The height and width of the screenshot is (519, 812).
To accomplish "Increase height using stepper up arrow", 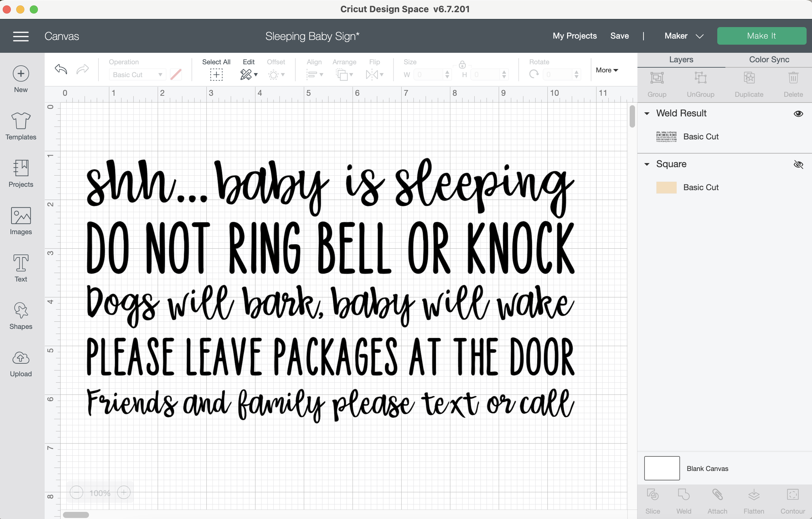I will click(504, 72).
